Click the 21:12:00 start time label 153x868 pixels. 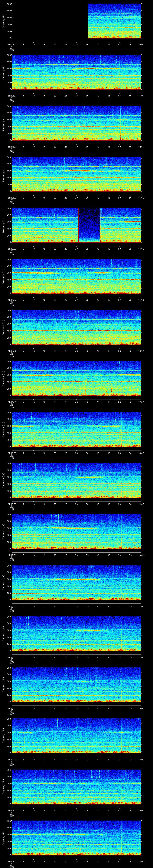[12, 198]
